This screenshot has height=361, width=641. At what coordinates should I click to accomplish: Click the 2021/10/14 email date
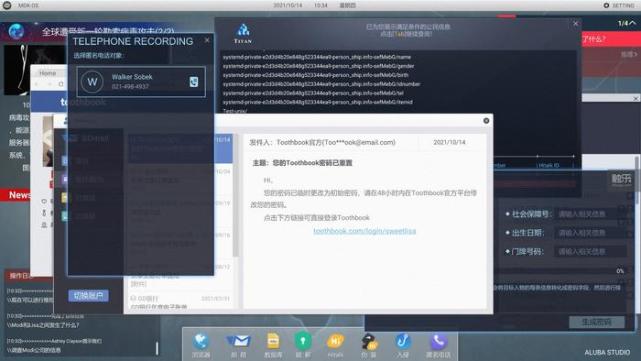tap(449, 142)
